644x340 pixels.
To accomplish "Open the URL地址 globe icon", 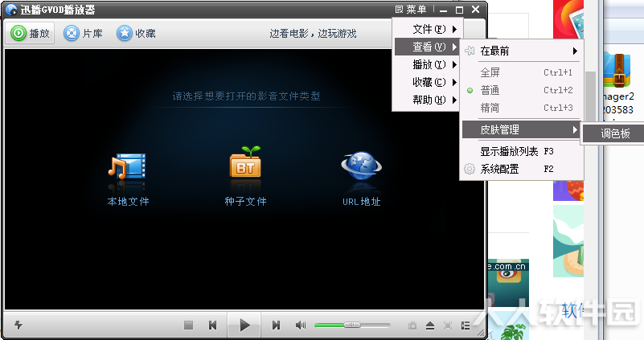I will point(362,166).
